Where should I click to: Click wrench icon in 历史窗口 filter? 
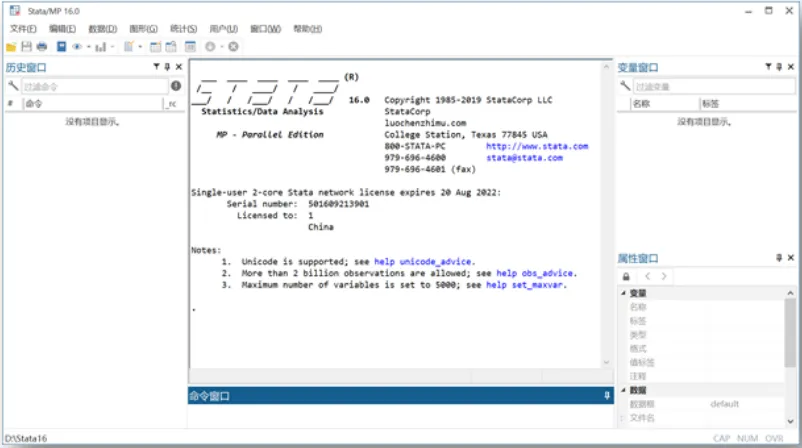pyautogui.click(x=13, y=86)
